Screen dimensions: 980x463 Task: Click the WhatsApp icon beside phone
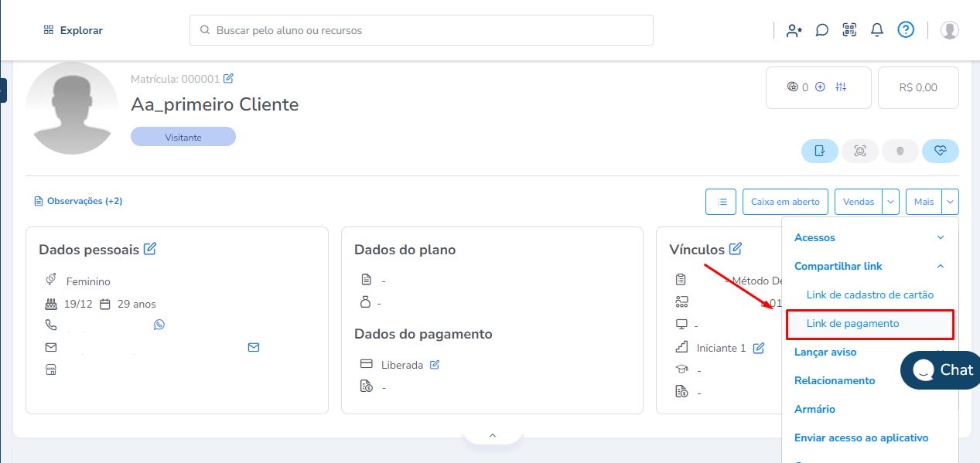tap(159, 325)
